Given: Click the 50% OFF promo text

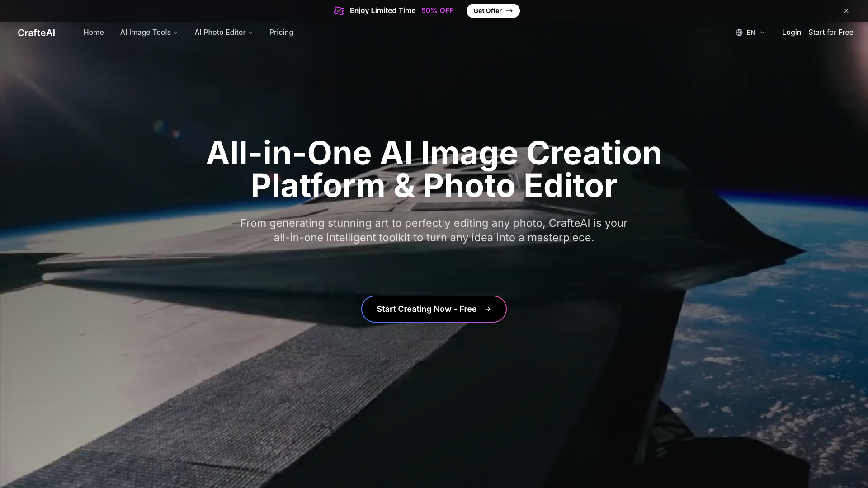Looking at the screenshot, I should pyautogui.click(x=437, y=11).
